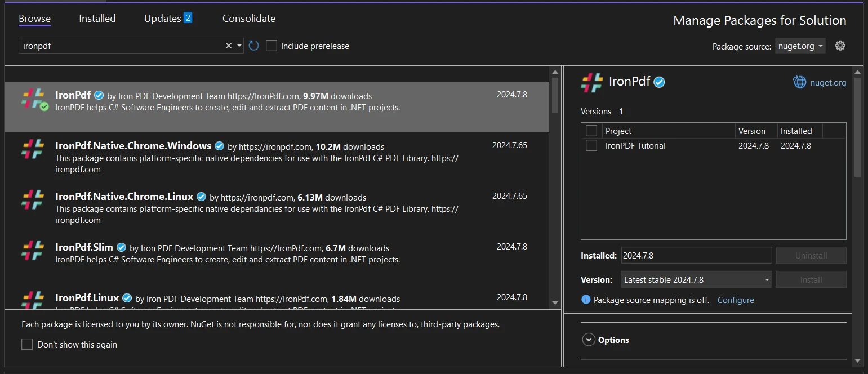The image size is (868, 374).
Task: Click the Configure link
Action: pyautogui.click(x=735, y=300)
